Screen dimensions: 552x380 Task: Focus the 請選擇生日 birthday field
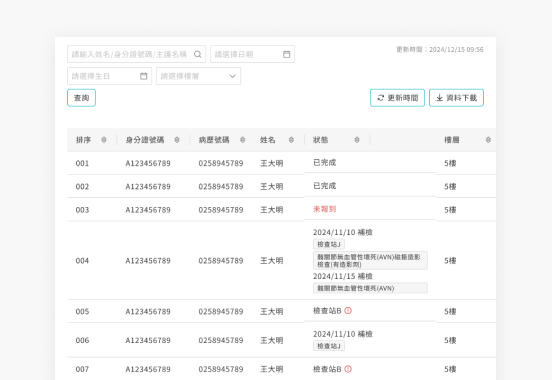(109, 76)
